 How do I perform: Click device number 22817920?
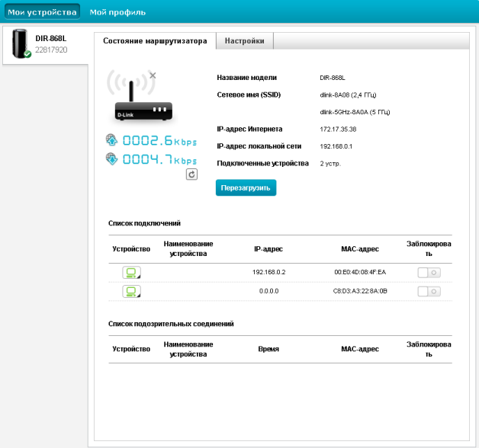(51, 50)
